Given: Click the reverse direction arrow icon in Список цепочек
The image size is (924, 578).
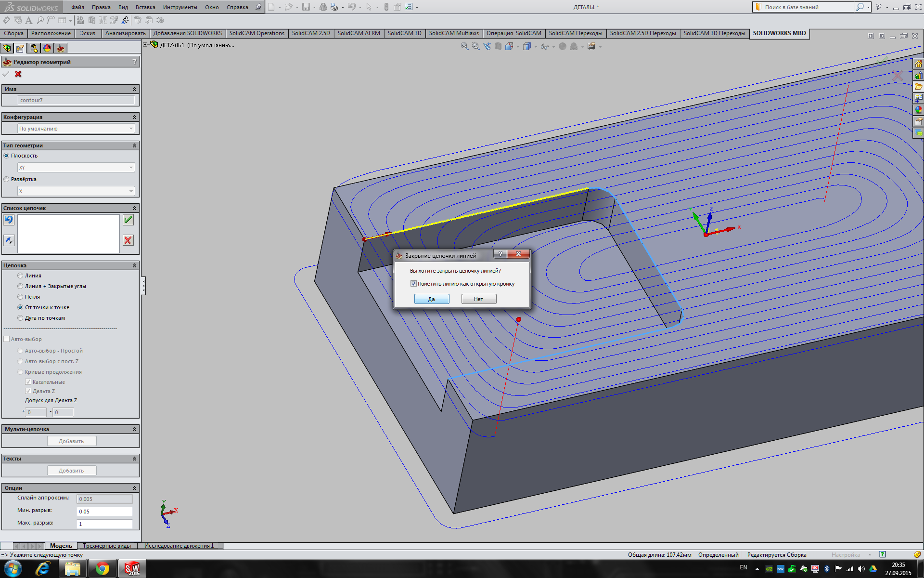Looking at the screenshot, I should tap(9, 240).
